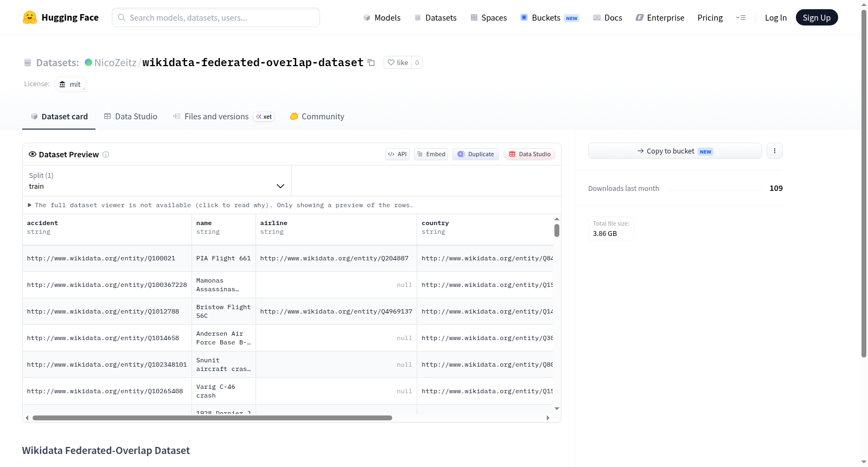Viewport: 868px width, 467px height.
Task: Click the table horizontal scrollbar thumb
Action: point(212,418)
